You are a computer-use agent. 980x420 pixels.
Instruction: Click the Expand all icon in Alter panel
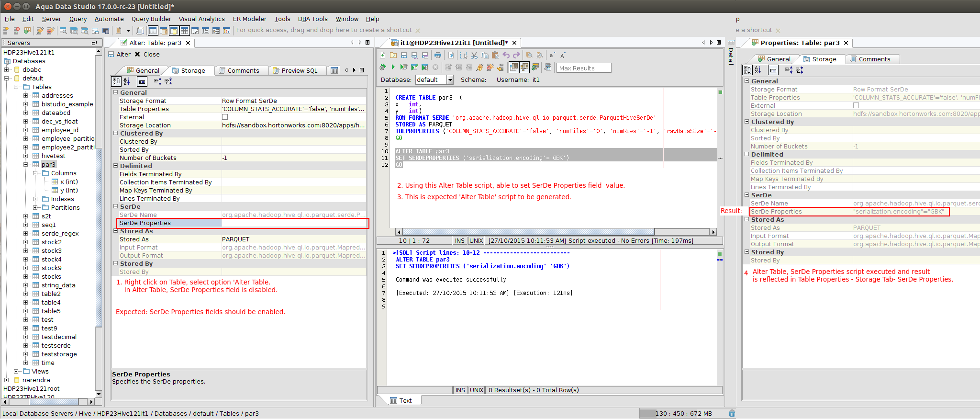pyautogui.click(x=157, y=81)
